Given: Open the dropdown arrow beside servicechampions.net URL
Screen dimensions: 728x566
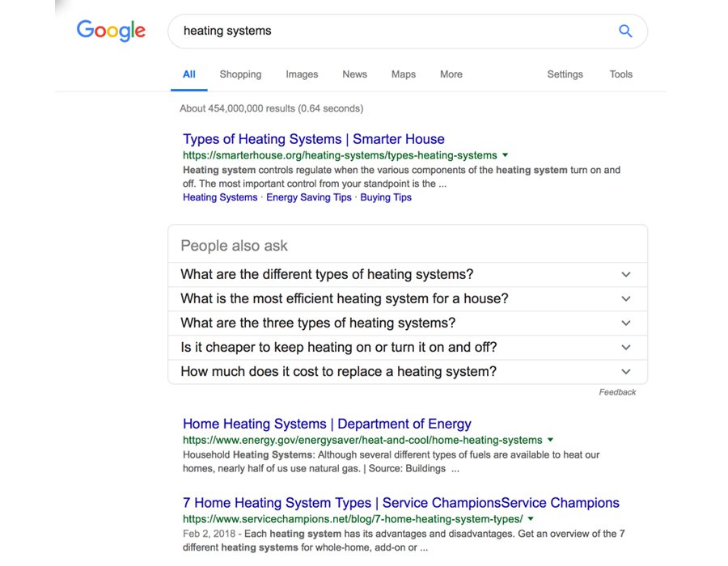Looking at the screenshot, I should click(531, 518).
